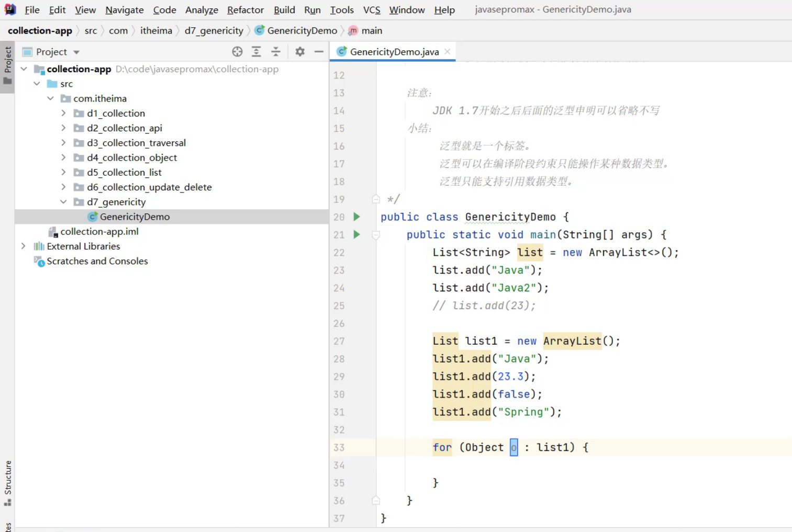Open the Analyze menu

202,10
